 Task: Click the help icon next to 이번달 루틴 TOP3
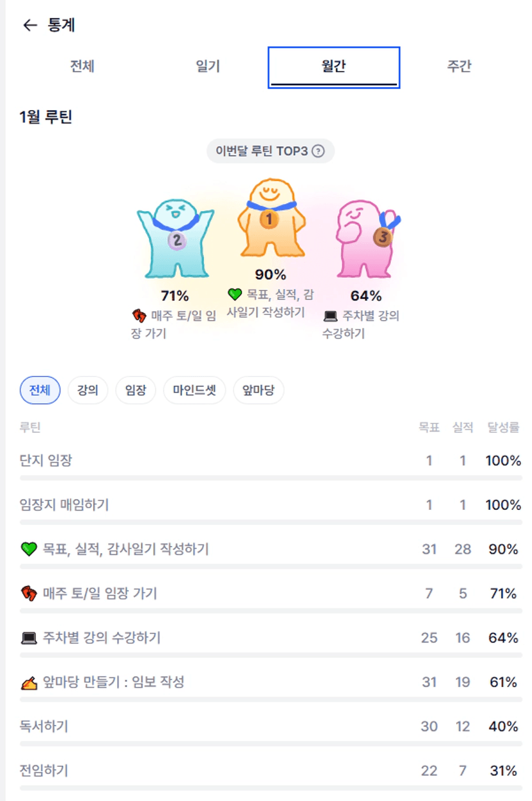(x=318, y=151)
